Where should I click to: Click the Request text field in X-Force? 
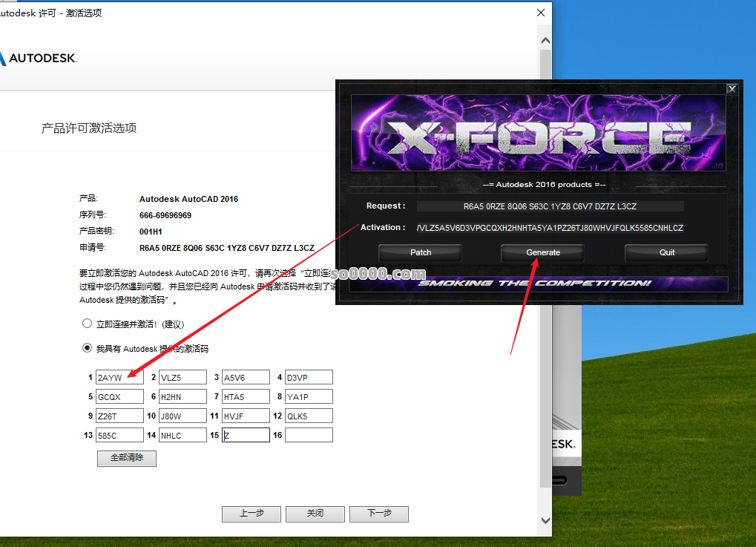pos(549,206)
